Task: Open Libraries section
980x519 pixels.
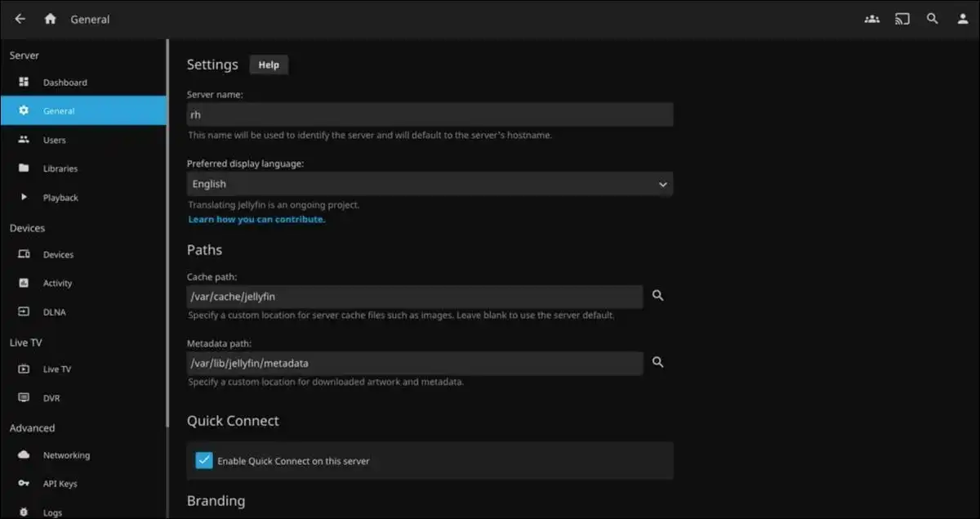Action: click(x=60, y=169)
